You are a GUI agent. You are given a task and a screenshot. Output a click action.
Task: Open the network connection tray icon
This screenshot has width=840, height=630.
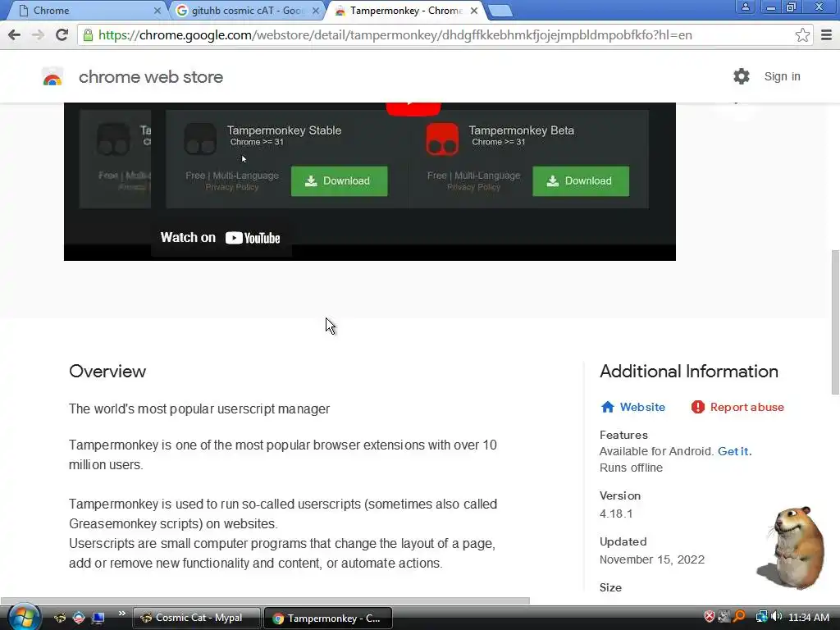[x=761, y=617]
